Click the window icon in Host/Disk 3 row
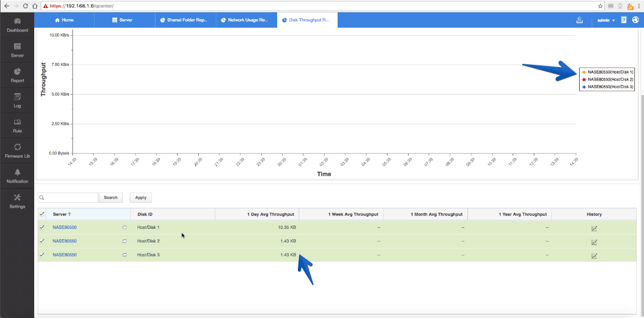This screenshot has width=644, height=318. pyautogui.click(x=124, y=255)
